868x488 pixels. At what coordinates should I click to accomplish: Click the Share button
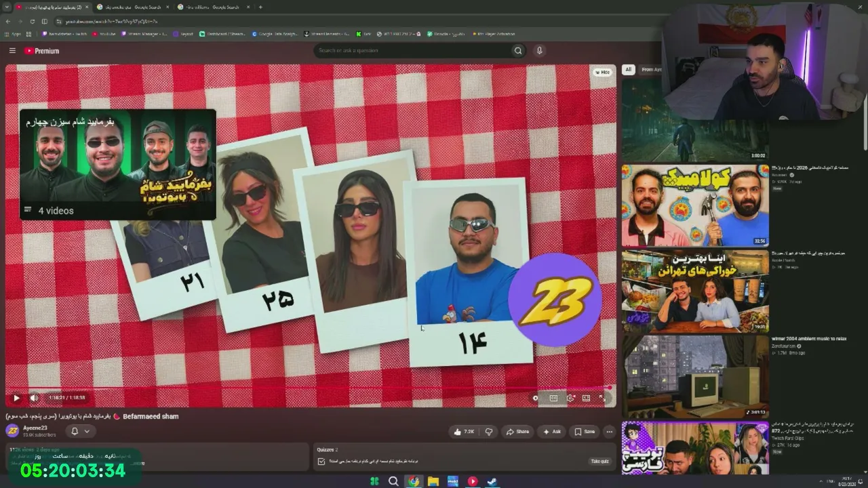point(517,432)
